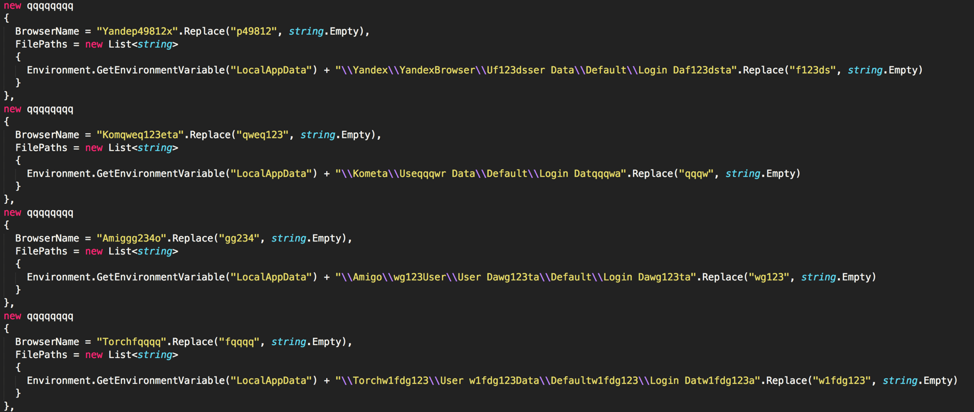This screenshot has width=974, height=412.
Task: Click "LocalAppData" on the Kometa path line
Action: (x=271, y=174)
